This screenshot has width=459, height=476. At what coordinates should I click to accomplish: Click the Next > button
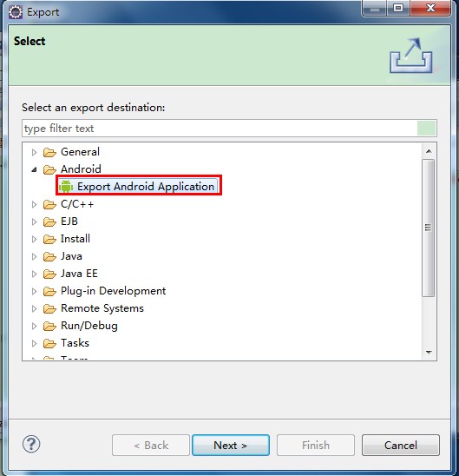pos(231,446)
